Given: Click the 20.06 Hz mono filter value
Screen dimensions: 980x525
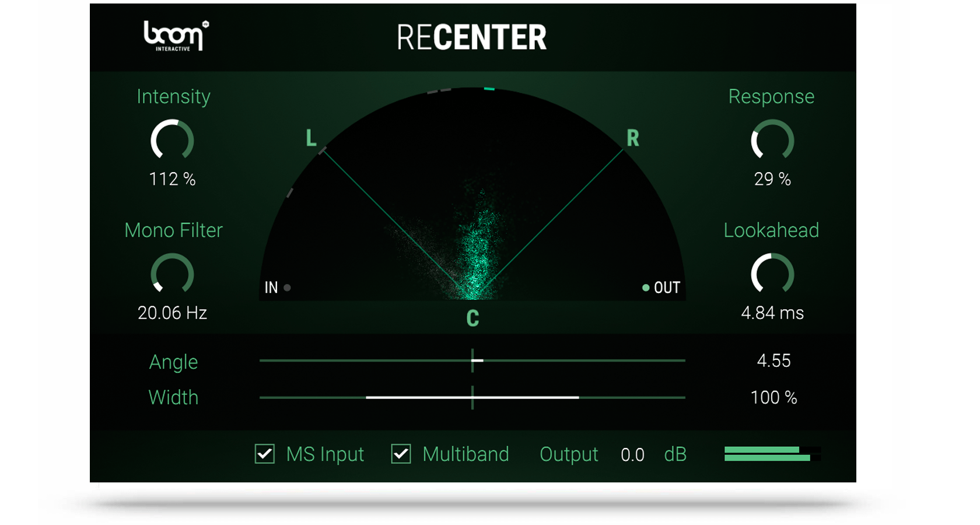Looking at the screenshot, I should tap(172, 313).
